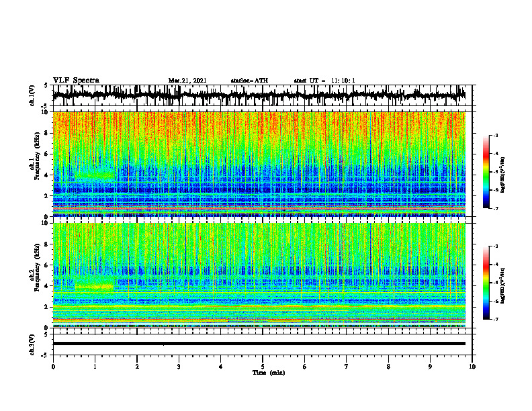Click time axis tick label 6
This screenshot has width=532, height=411.
coord(305,367)
